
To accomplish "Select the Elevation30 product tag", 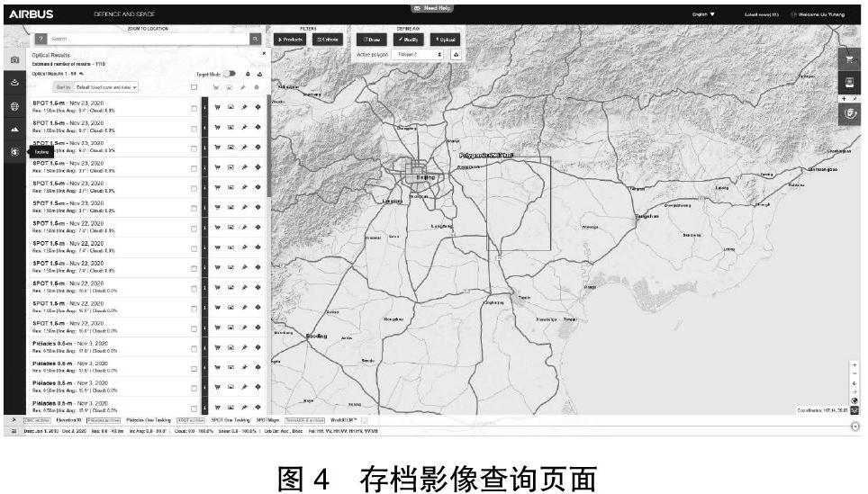I will click(68, 420).
